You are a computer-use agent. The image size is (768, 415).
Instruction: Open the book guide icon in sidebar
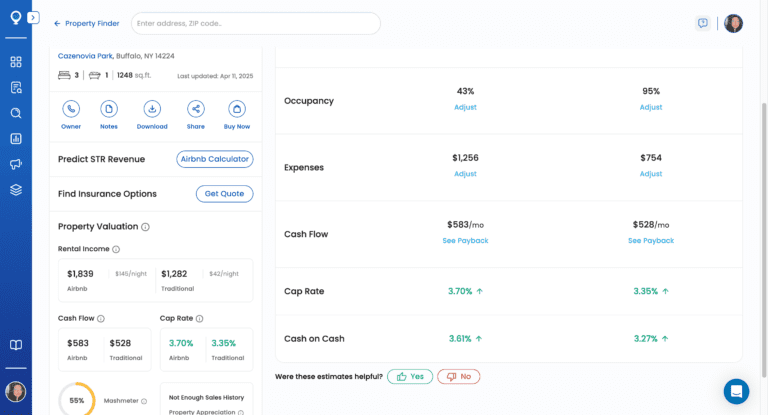[16, 345]
